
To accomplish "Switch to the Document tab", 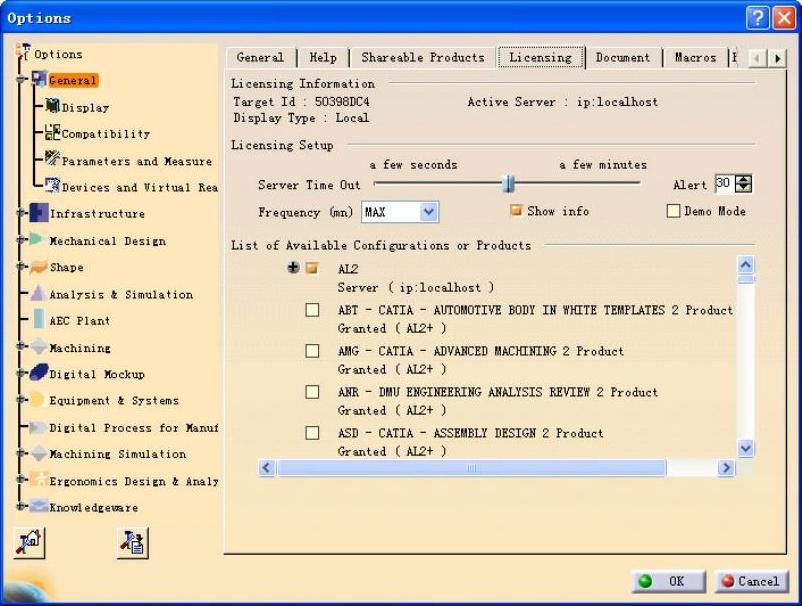I will click(623, 57).
